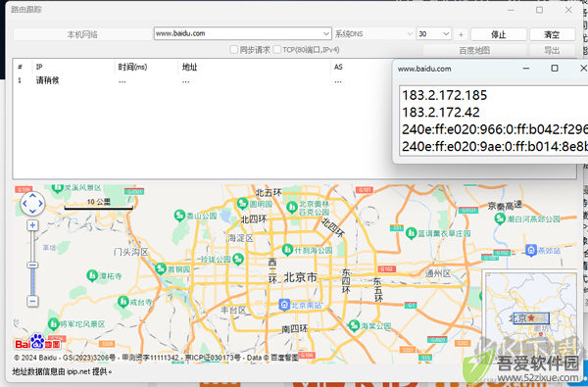588x387 pixels.
Task: Click the 首钢园 marker icon
Action: tap(161, 268)
